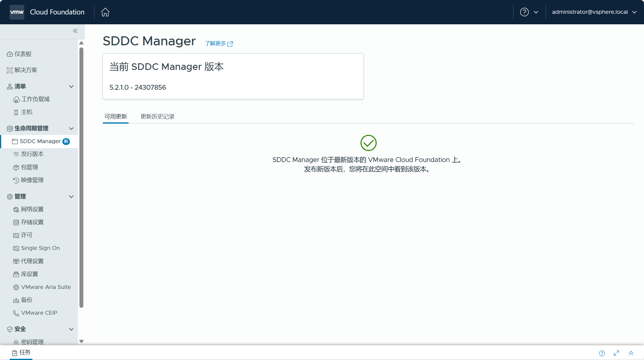Viewport: 644px width, 360px height.
Task: Open 存储设置 storage settings icon
Action: coord(16,222)
